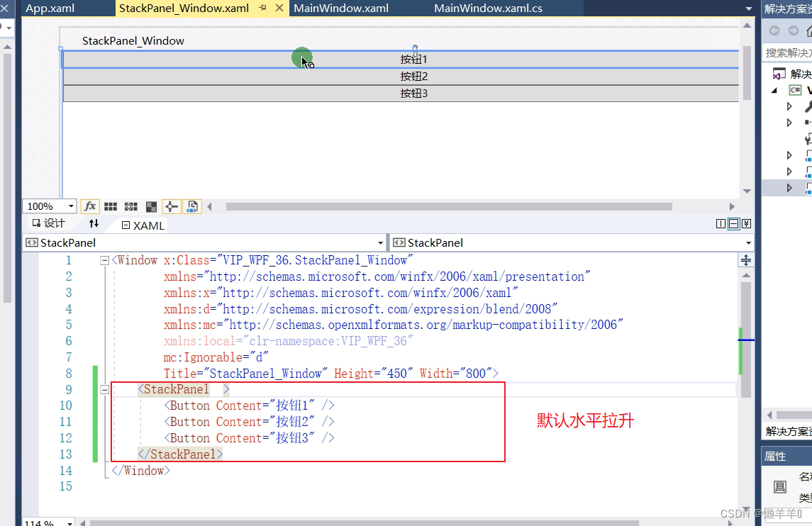Expand the highlighted selected file node
This screenshot has width=812, height=526.
pos(789,187)
